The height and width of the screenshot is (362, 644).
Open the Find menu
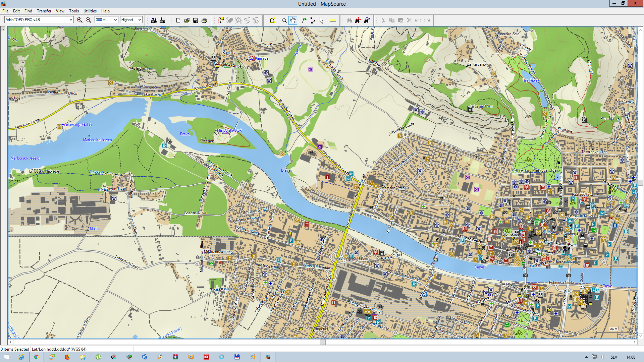[29, 11]
